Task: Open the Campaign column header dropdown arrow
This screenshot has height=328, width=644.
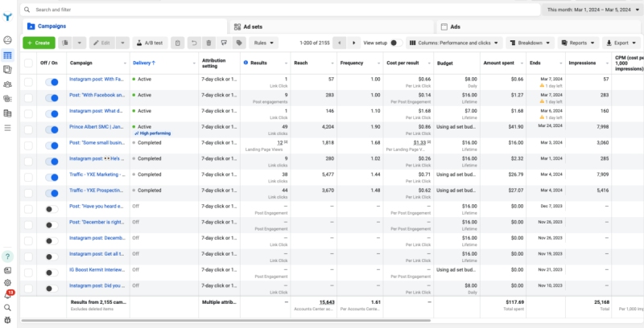Action: coord(125,64)
